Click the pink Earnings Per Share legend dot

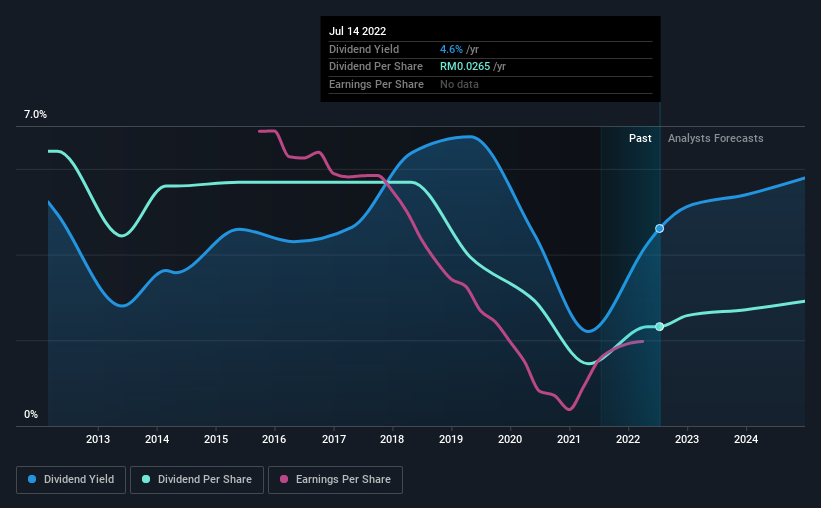284,479
